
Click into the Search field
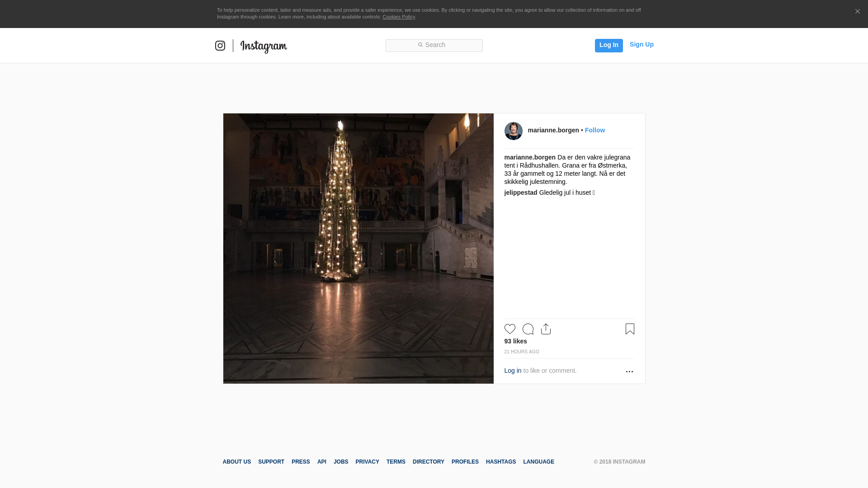point(434,45)
